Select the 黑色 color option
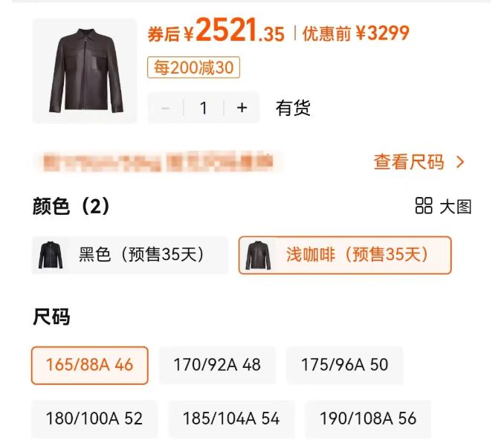 [130, 255]
